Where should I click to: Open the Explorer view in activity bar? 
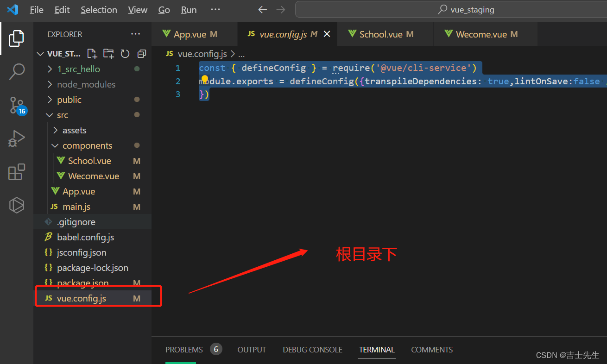point(16,38)
